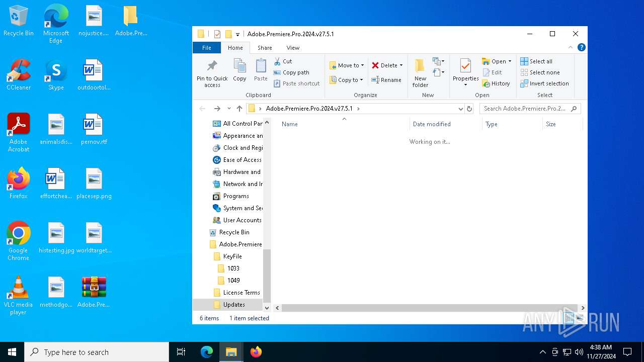Click navigation pane scroll down arrow

point(267,308)
